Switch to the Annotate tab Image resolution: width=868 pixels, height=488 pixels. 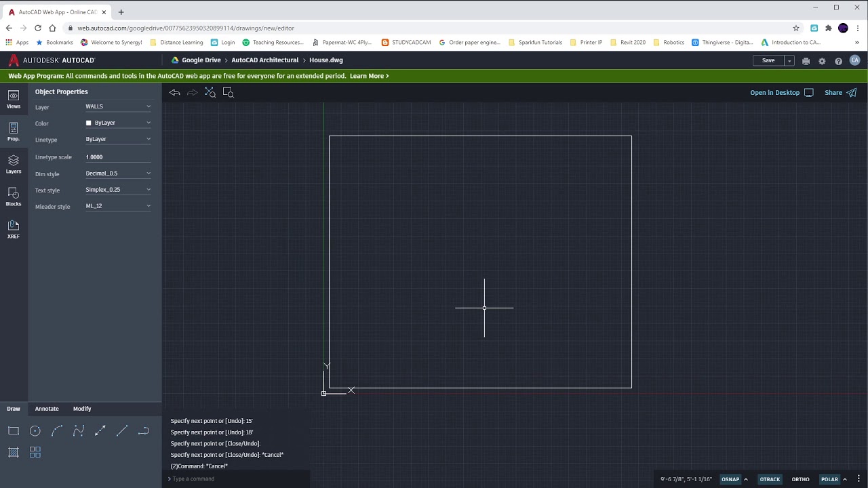pos(47,409)
